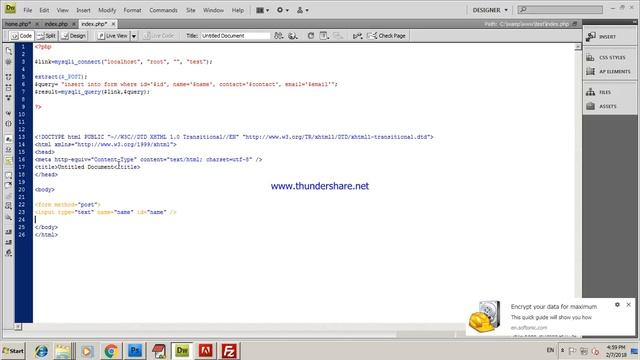Open the Modify menu
Screen dimensions: 640x360
107,10
